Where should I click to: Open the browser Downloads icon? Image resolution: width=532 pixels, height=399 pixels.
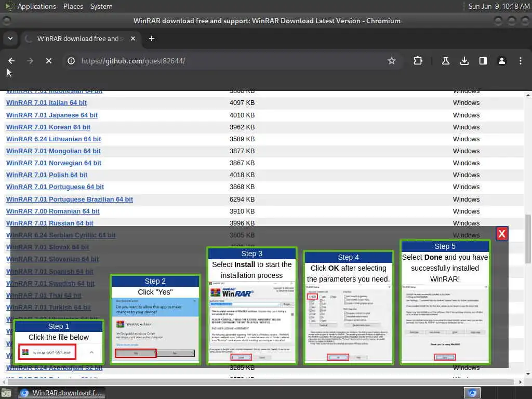pyautogui.click(x=464, y=61)
